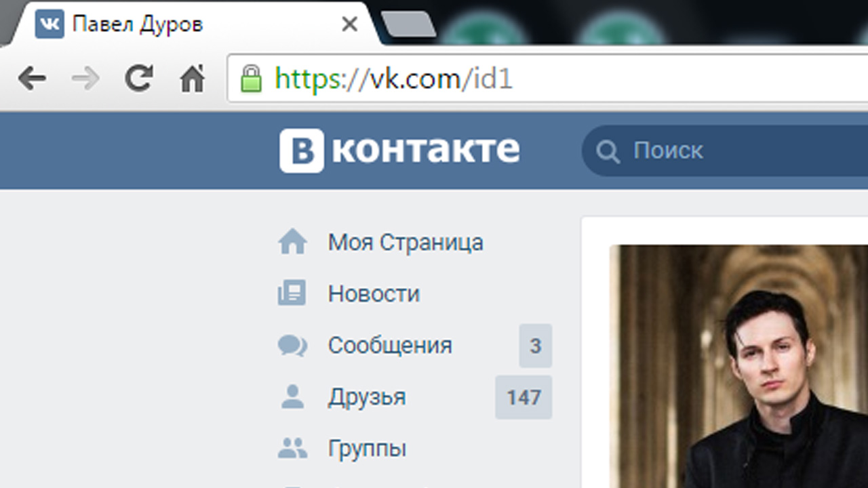The width and height of the screenshot is (868, 488).
Task: Click the person icon next to Друзья
Action: [x=292, y=396]
